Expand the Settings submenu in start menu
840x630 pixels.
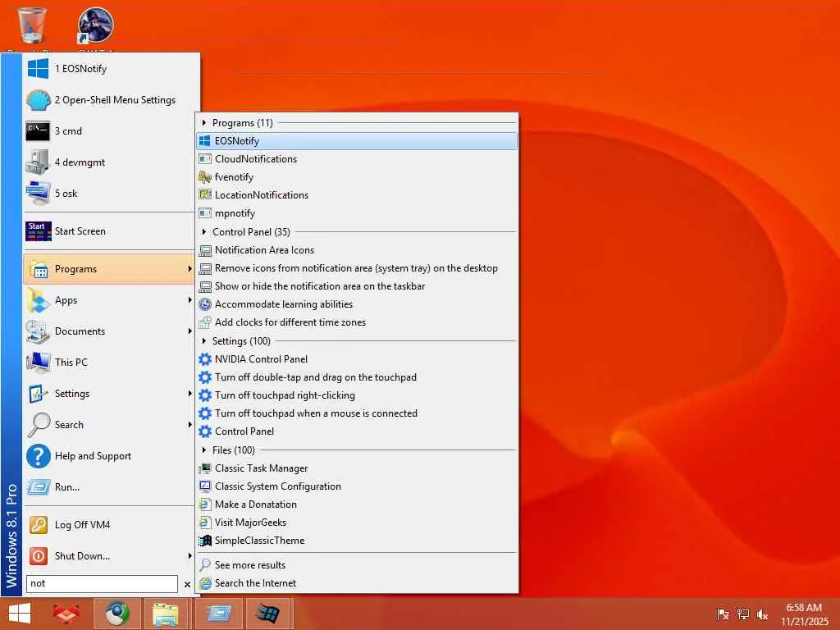(x=189, y=393)
